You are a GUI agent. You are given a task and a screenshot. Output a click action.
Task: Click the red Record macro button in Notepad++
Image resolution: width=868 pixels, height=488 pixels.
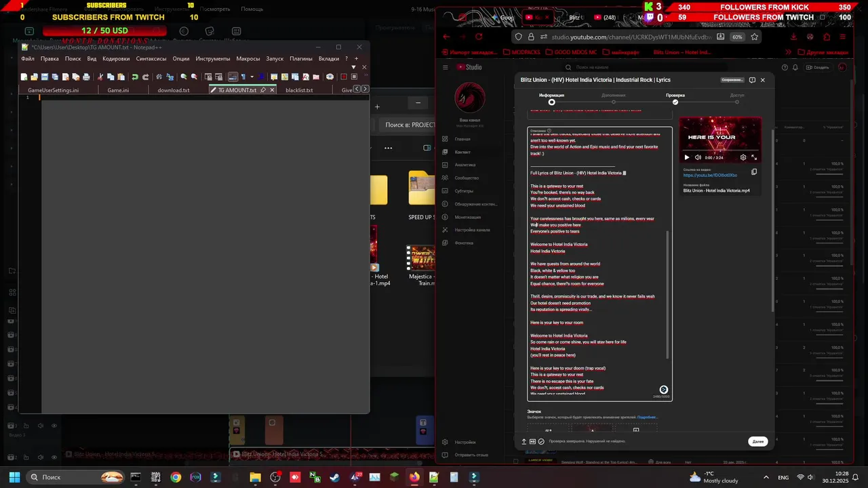click(344, 77)
